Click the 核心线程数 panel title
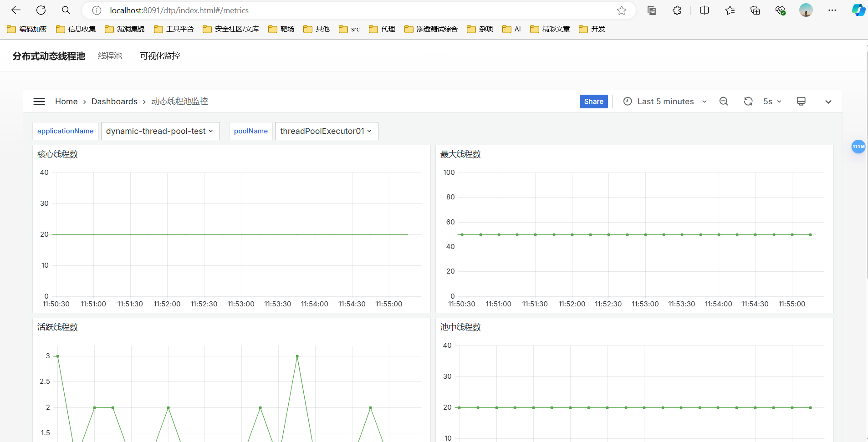This screenshot has width=868, height=442. (58, 154)
